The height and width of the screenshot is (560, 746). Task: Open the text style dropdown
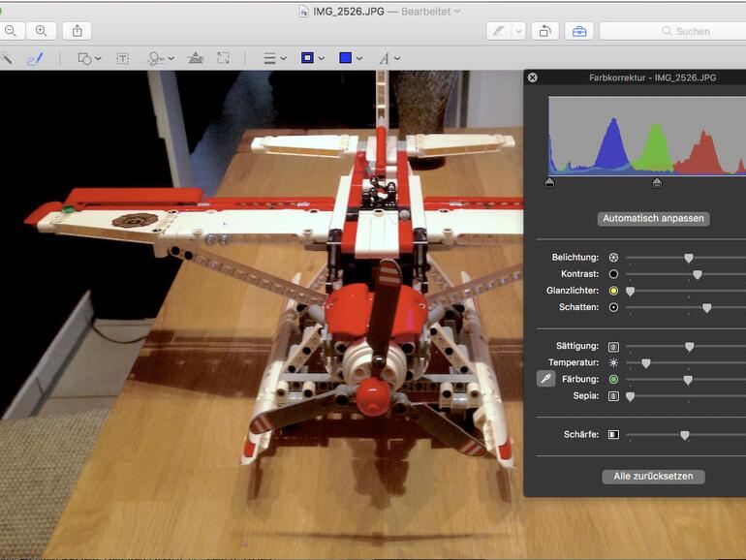coord(389,58)
